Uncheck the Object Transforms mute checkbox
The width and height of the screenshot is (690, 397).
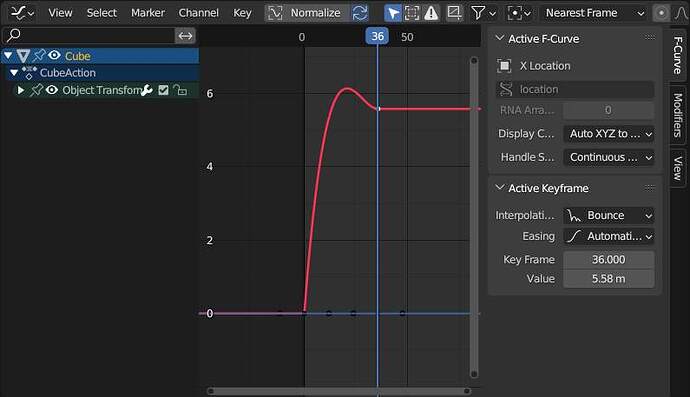[163, 90]
